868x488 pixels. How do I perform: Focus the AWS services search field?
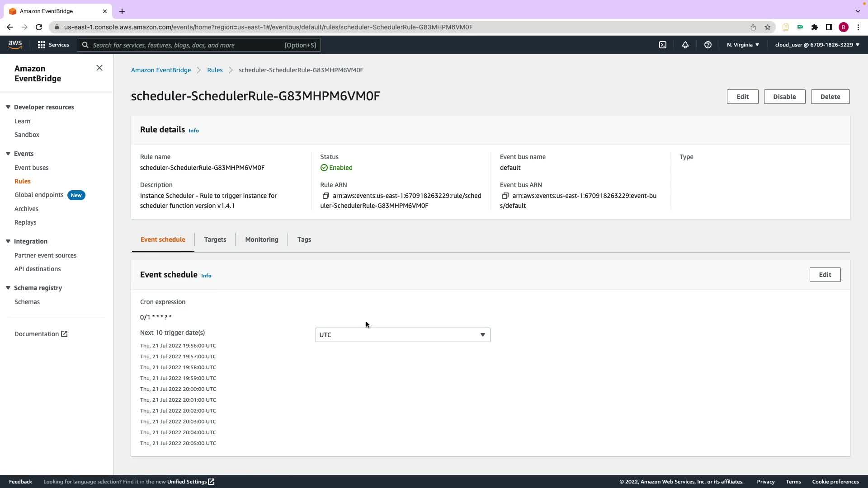point(199,45)
